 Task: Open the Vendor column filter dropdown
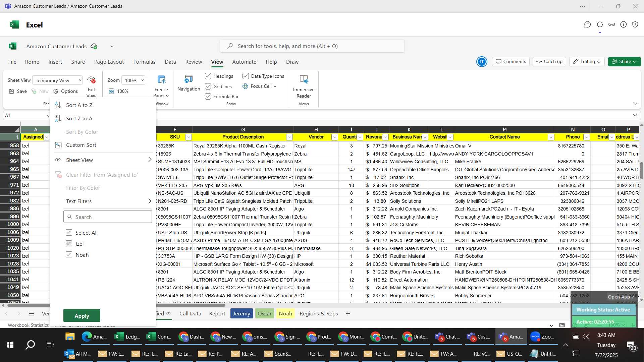click(x=334, y=137)
